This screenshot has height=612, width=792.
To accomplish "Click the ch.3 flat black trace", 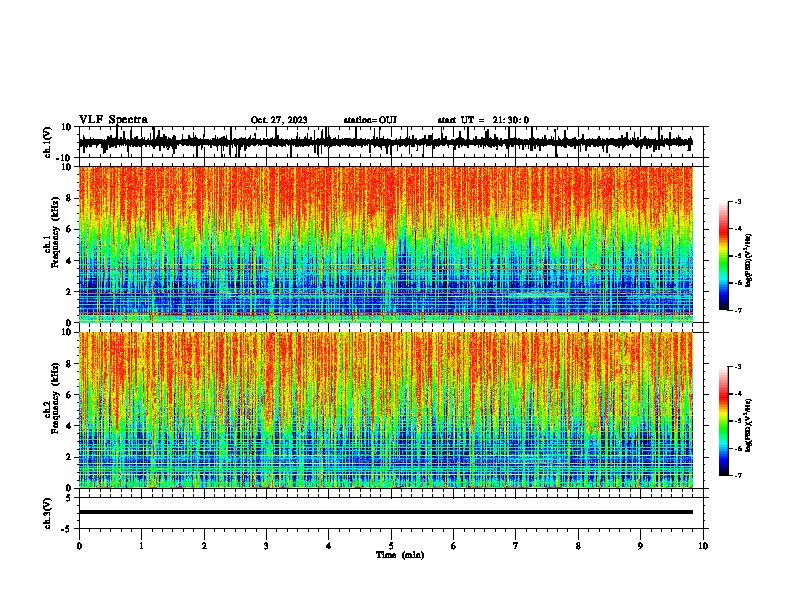I will pos(386,512).
